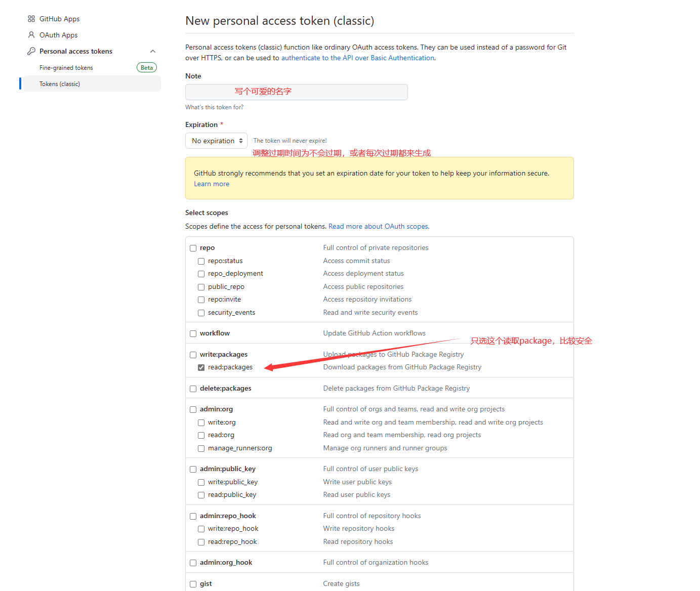Open GitHub Apps settings page
This screenshot has width=700, height=591.
click(x=60, y=19)
